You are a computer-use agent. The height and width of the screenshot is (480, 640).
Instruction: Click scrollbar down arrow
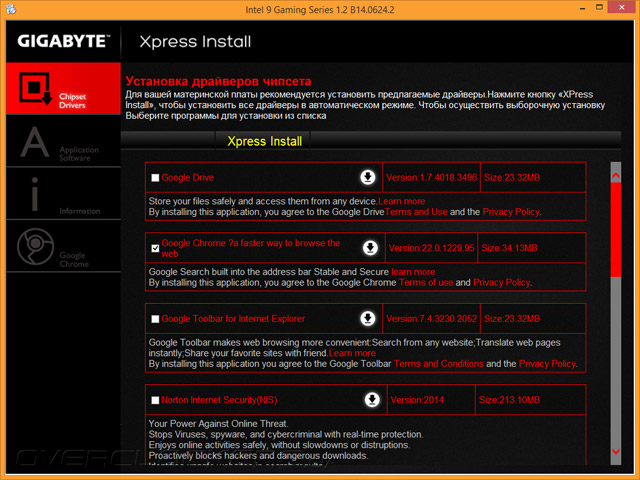tap(616, 451)
